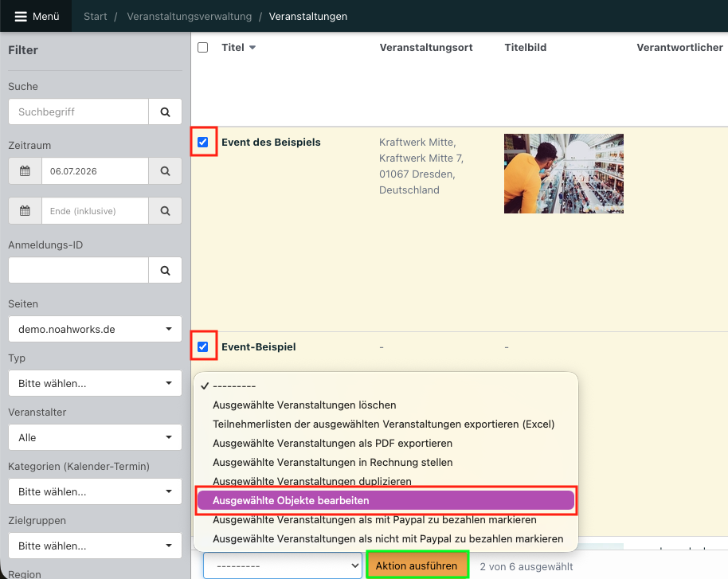Click into the Suchbegriff search field
This screenshot has height=579, width=728.
click(79, 112)
